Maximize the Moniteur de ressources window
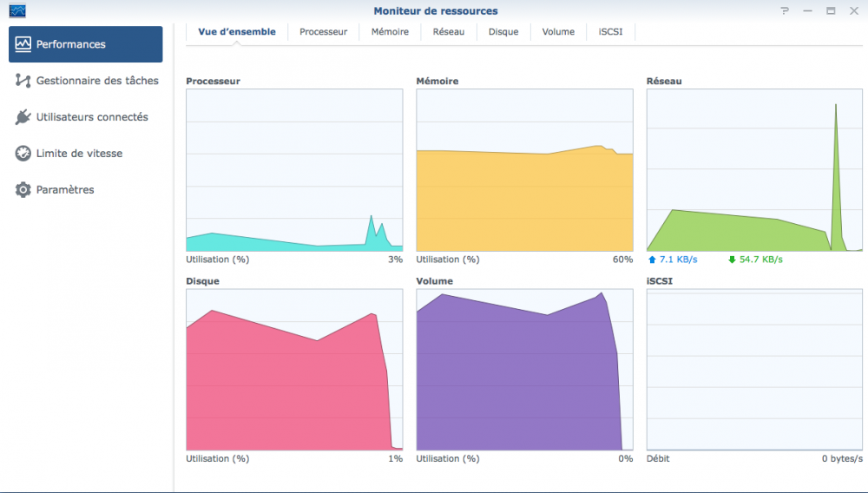The width and height of the screenshot is (868, 493). tap(831, 10)
